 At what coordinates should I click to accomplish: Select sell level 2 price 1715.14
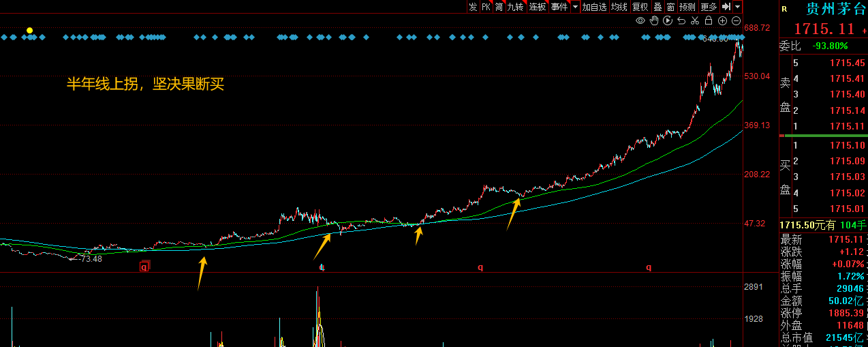pos(847,110)
